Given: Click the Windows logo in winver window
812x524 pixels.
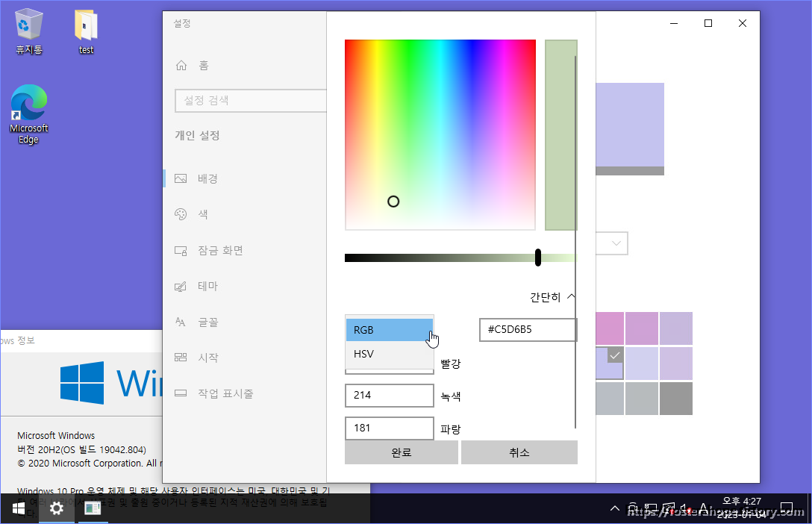Looking at the screenshot, I should [82, 383].
